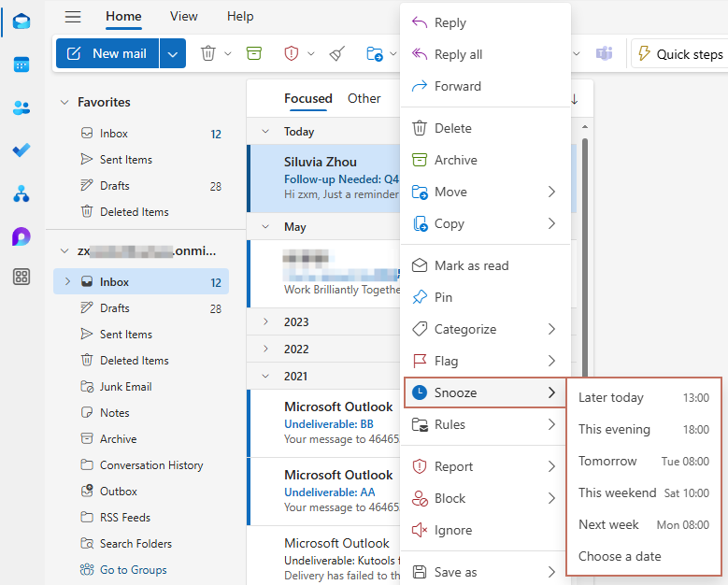Expand the 2022 message group
728x585 pixels.
pos(265,349)
